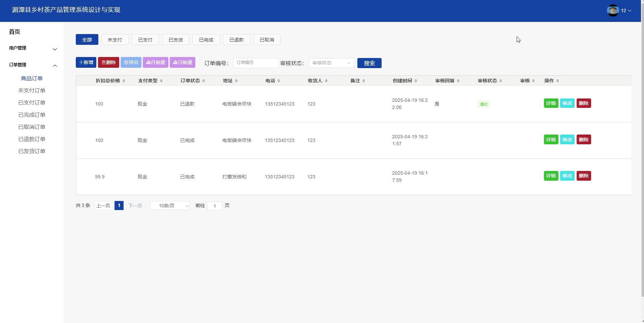Open 已发货订单 in the sidebar
644x323 pixels.
tap(32, 151)
